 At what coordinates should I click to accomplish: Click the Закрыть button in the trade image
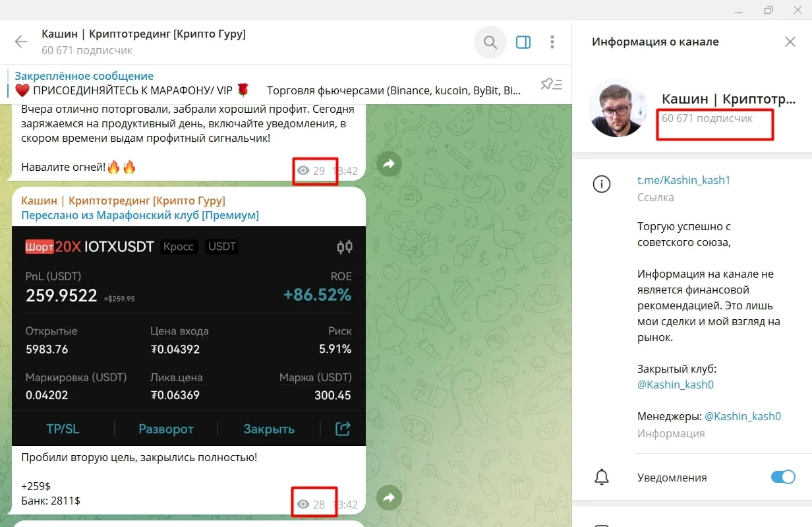[269, 429]
